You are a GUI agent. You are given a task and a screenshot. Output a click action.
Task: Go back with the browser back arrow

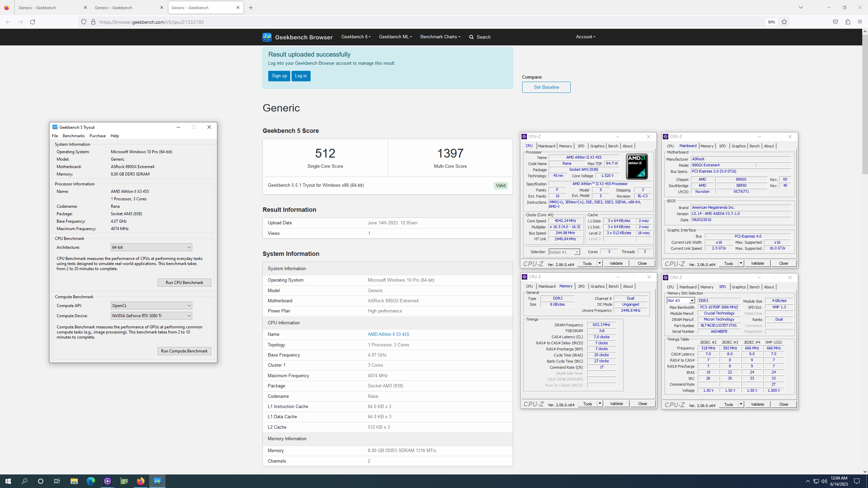coord(8,22)
